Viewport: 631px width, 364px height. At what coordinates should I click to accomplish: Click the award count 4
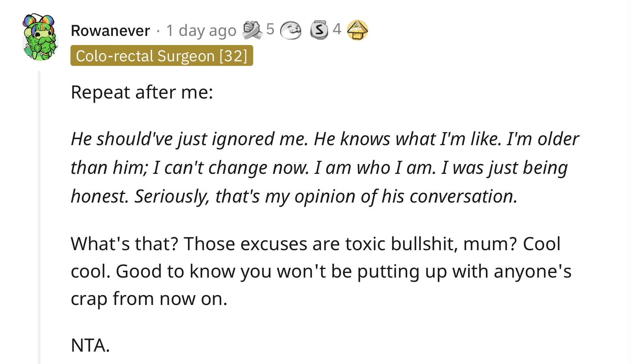337,29
